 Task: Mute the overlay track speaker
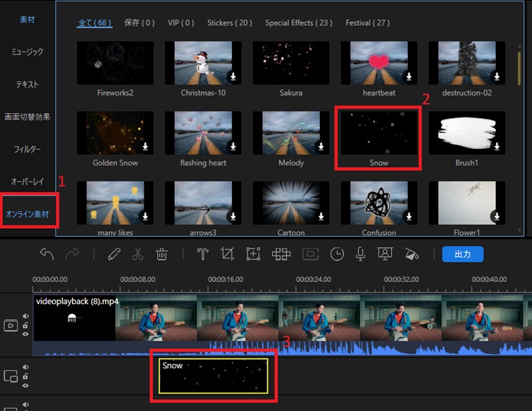26,367
